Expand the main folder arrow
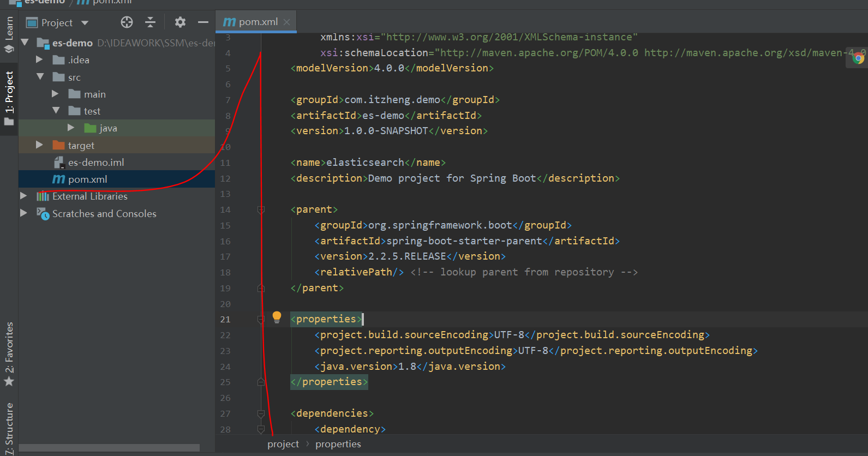 tap(55, 94)
